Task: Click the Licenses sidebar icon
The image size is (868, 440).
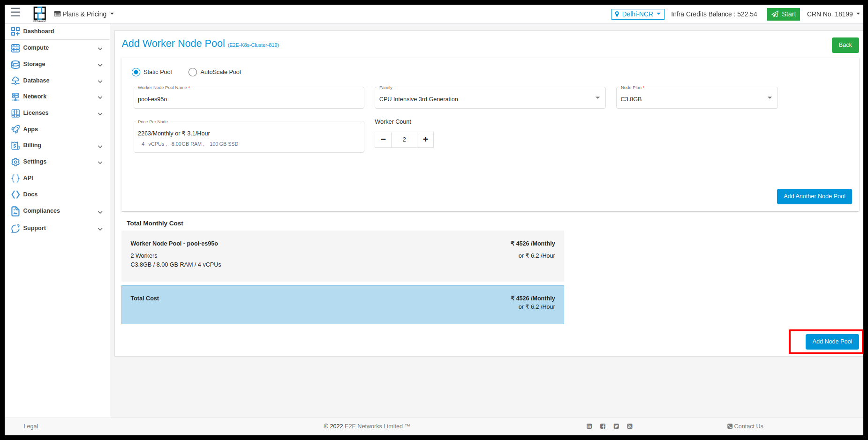Action: pos(15,113)
